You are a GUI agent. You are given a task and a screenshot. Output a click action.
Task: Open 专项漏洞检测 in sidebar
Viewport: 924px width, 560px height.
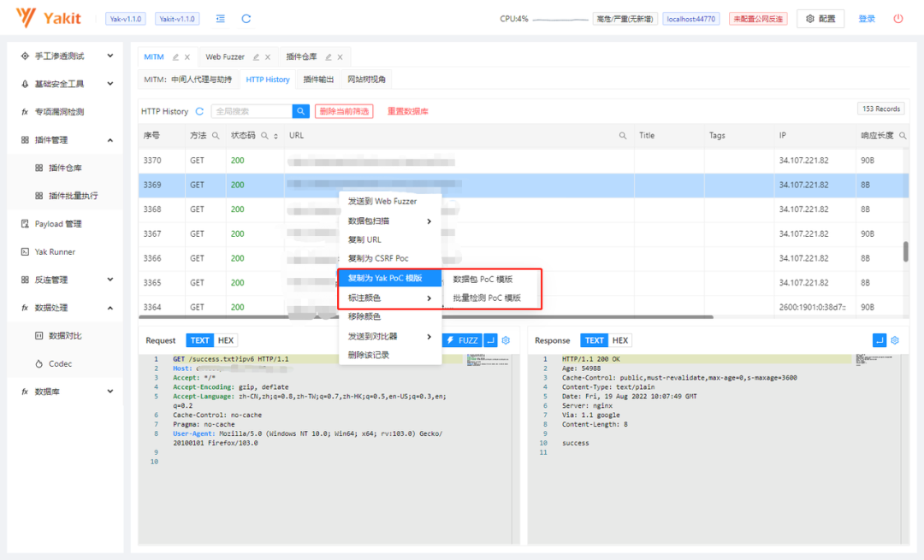(x=65, y=112)
